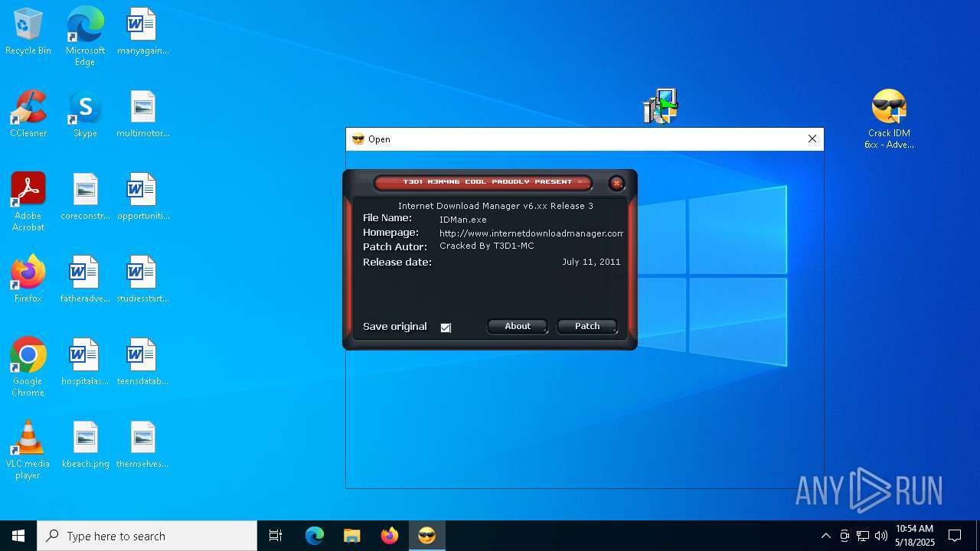Open File Explorer from the taskbar
Viewport: 980px width, 551px height.
[351, 536]
